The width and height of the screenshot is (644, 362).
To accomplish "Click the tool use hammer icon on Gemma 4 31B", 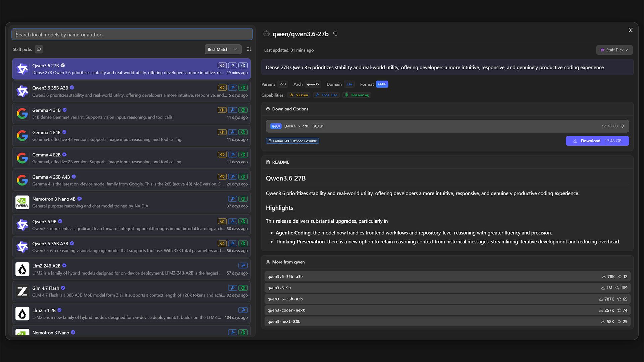I will (x=232, y=110).
